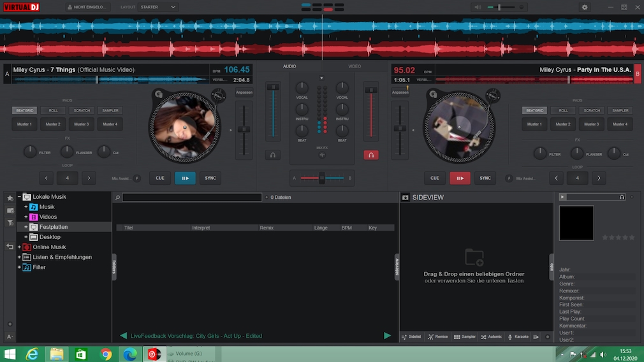This screenshot has width=644, height=362.
Task: Open VirtualDJ settings gear
Action: point(585,7)
